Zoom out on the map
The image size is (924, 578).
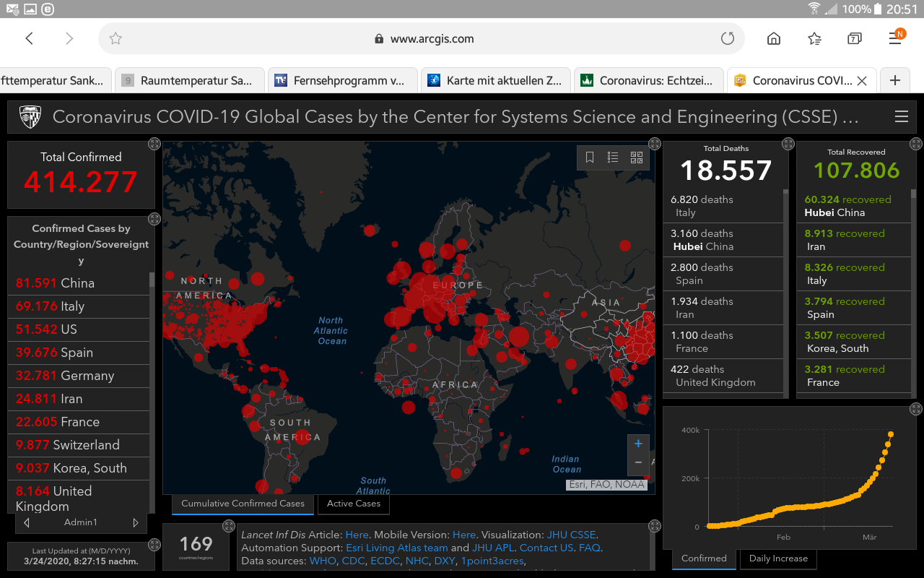point(638,462)
